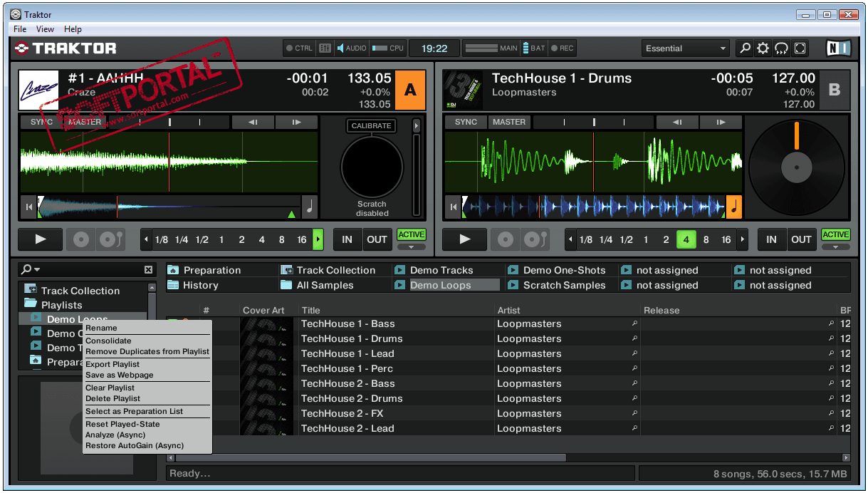Expand scratch panel arrow beside CALIBRATE

click(x=417, y=125)
